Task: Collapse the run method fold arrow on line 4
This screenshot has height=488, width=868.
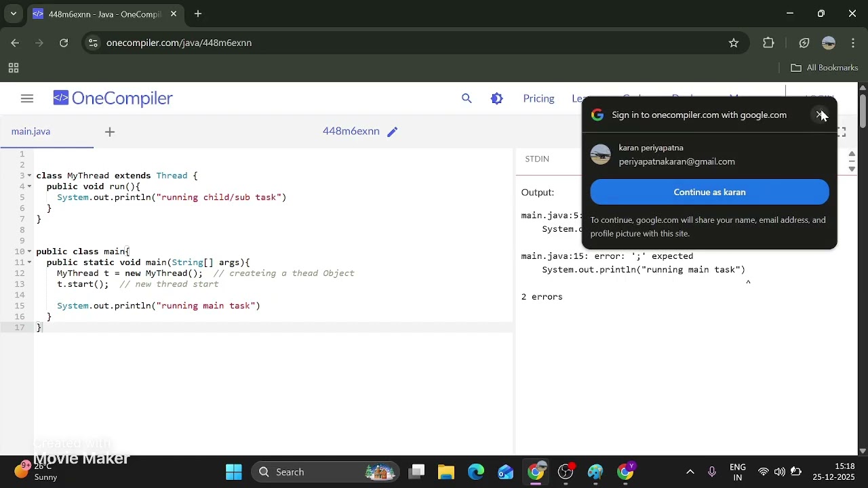Action: click(29, 186)
